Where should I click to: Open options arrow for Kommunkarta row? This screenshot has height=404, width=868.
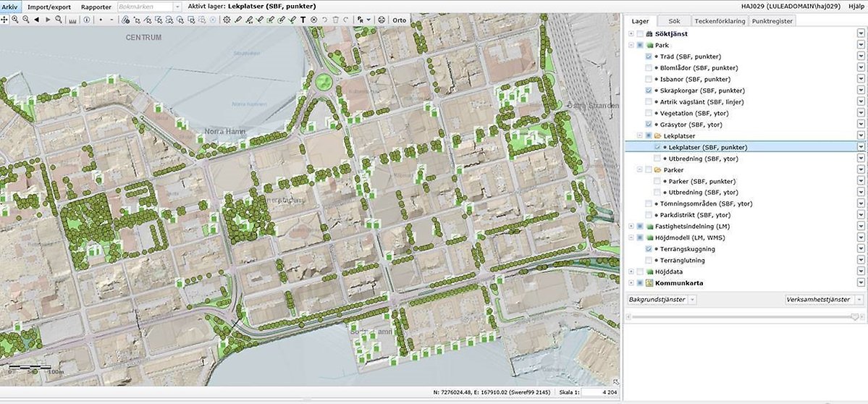coord(861,283)
